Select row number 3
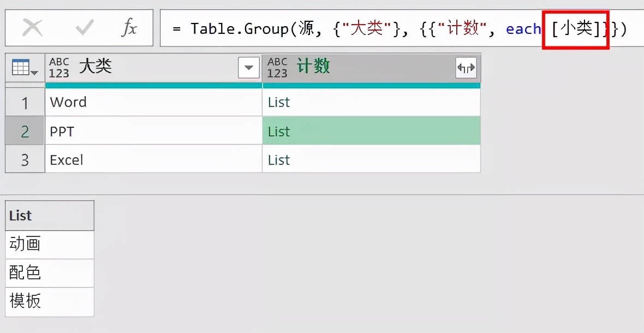This screenshot has width=644, height=333. [25, 160]
